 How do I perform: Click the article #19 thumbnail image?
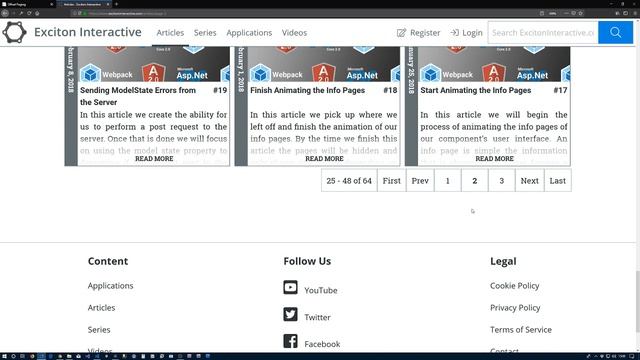[154, 64]
